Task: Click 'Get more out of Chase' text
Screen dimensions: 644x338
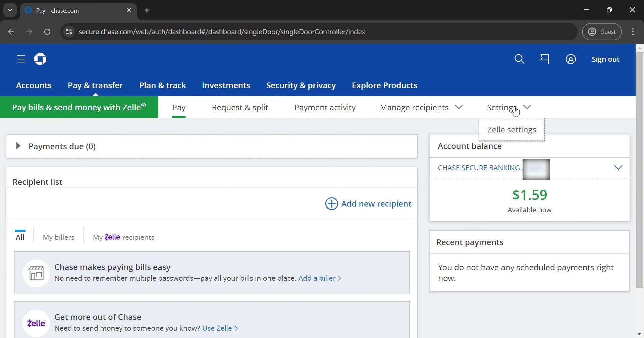Action: pyautogui.click(x=98, y=317)
